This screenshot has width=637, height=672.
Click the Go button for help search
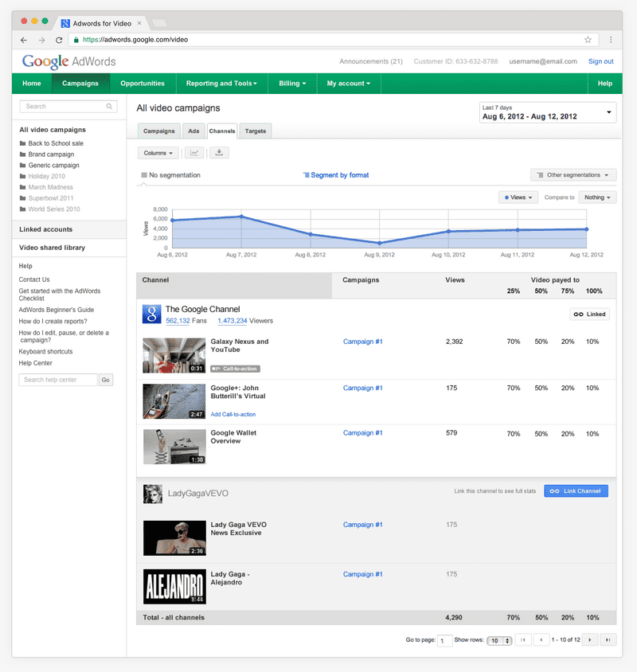pos(105,380)
